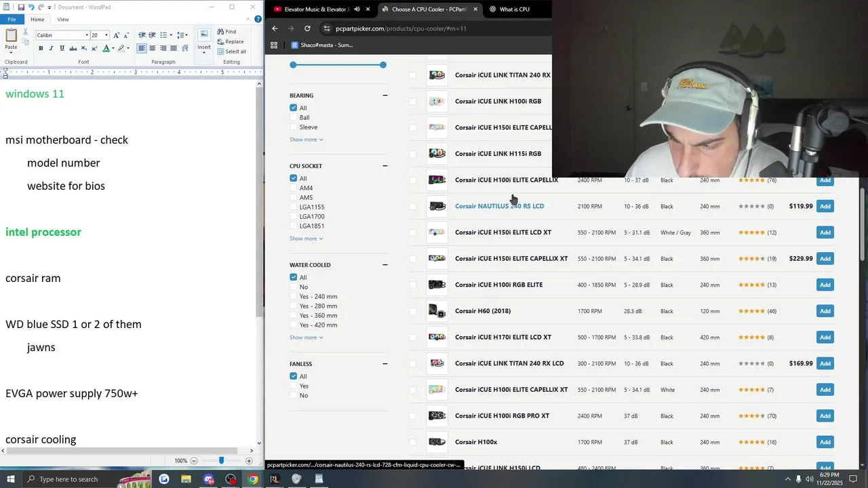
Task: Open the line spacing dropdown
Action: 186,35
